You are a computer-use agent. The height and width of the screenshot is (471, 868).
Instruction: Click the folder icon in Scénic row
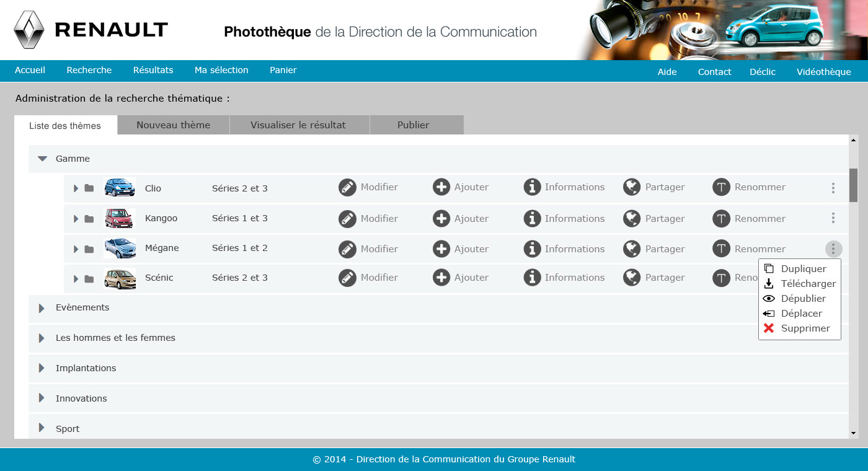89,280
